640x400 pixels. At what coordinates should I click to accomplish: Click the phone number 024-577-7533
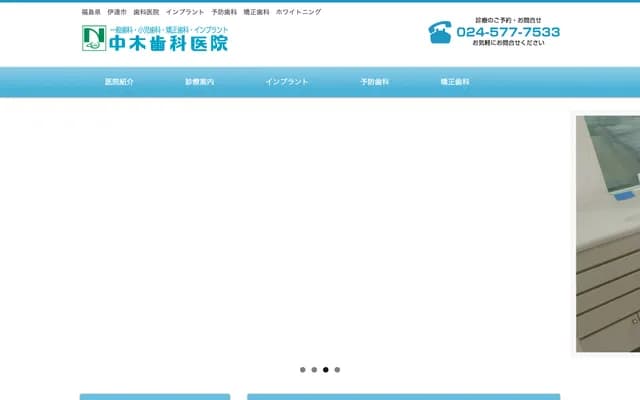pyautogui.click(x=508, y=32)
